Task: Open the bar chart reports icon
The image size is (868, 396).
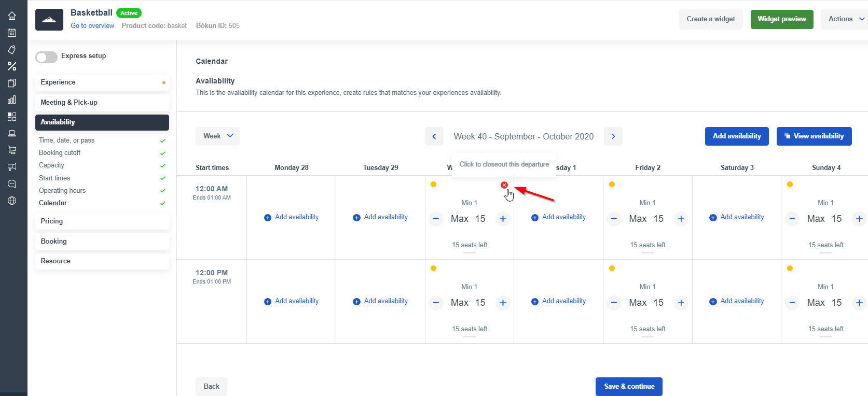Action: click(x=12, y=100)
